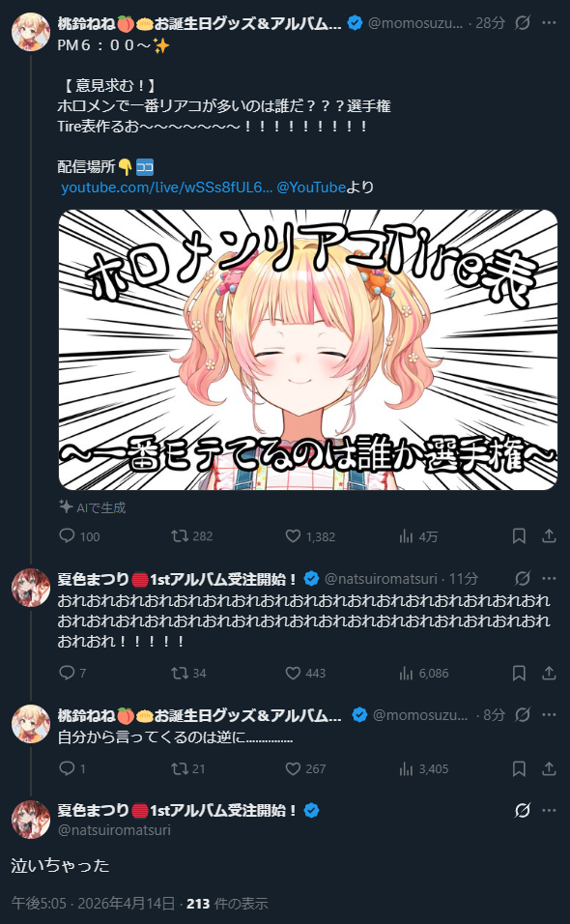Repost the stream announcement with 282 reposts

pyautogui.click(x=192, y=536)
